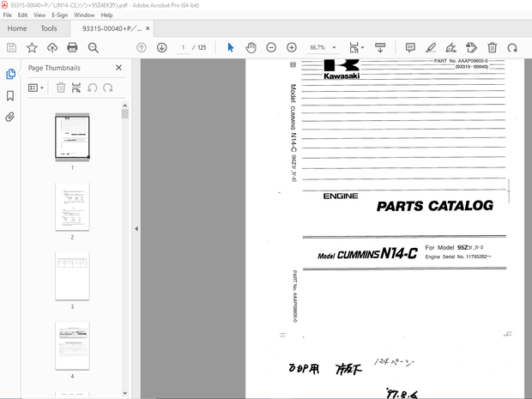Open the Edit menu

pyautogui.click(x=22, y=15)
